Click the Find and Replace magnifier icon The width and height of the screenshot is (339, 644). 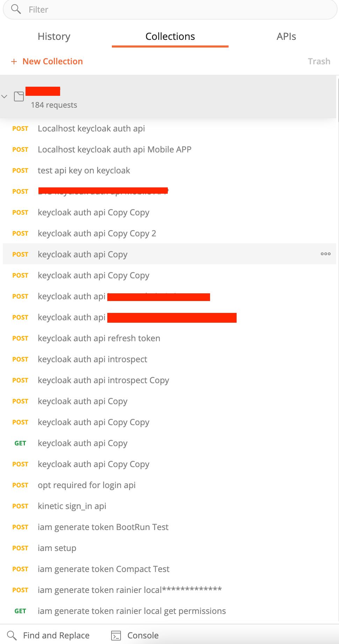click(12, 635)
